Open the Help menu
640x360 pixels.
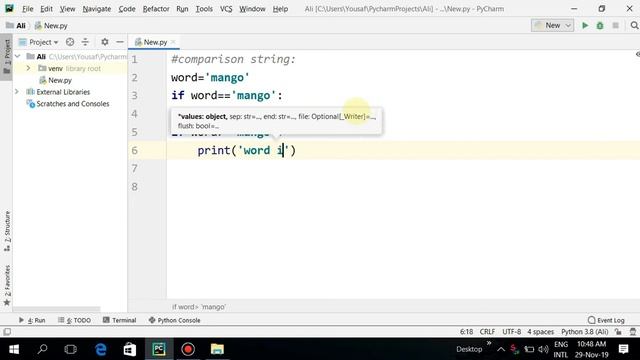coord(280,9)
